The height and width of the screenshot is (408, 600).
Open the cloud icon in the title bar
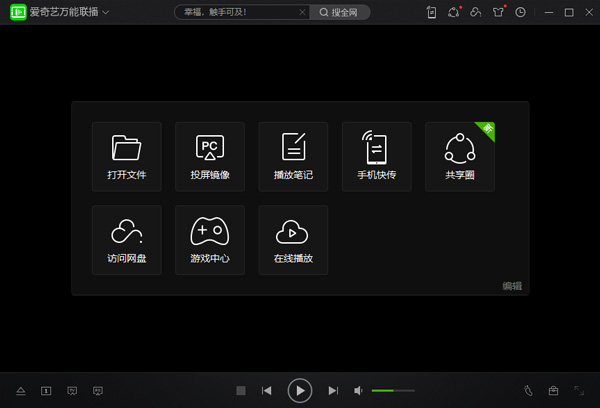click(x=476, y=12)
